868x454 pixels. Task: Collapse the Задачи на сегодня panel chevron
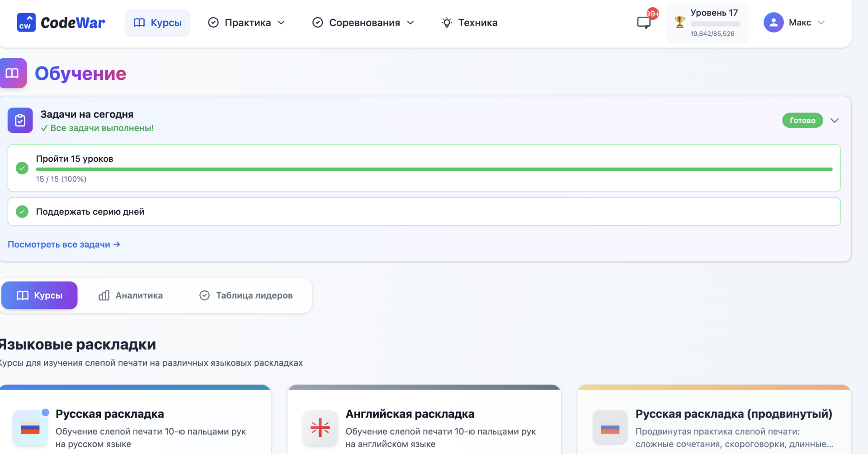click(835, 121)
